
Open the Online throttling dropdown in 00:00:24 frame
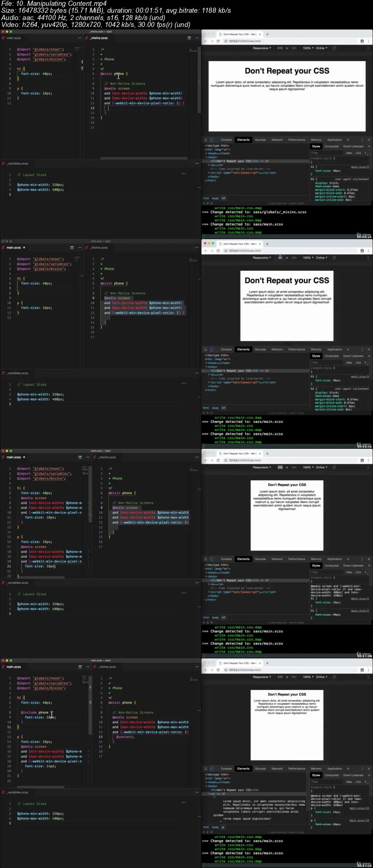[x=322, y=48]
